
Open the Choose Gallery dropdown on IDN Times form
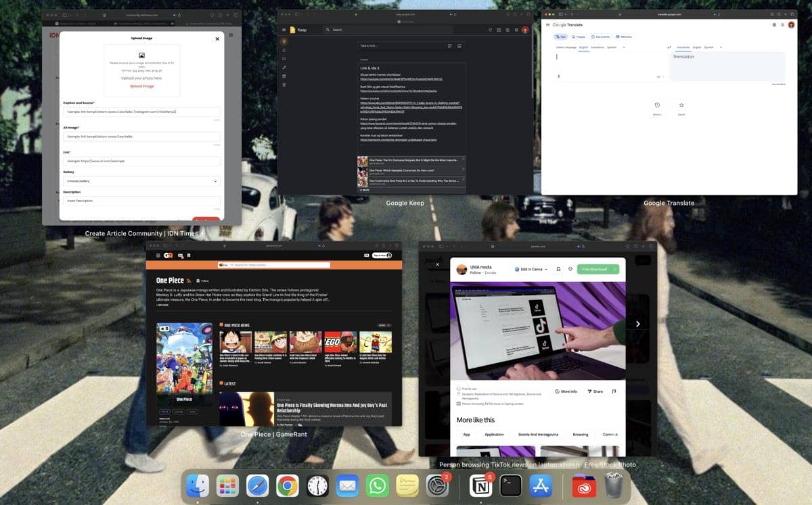coord(140,181)
